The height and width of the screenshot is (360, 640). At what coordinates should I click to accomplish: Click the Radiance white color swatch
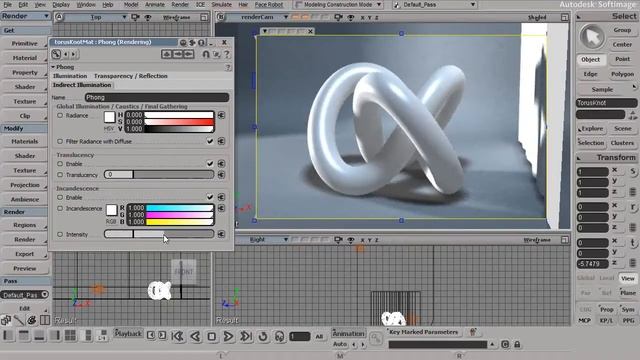click(x=109, y=117)
